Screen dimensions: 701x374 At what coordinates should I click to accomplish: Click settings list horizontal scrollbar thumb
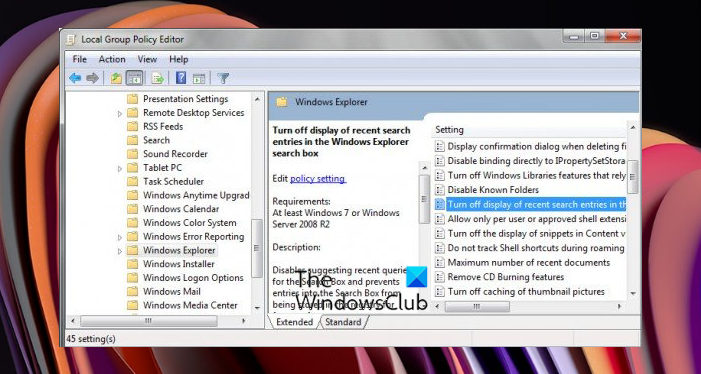(x=477, y=307)
